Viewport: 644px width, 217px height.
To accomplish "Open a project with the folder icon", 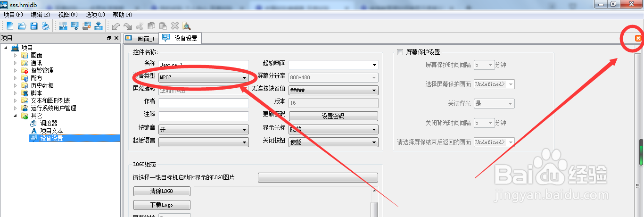I will click(x=22, y=26).
